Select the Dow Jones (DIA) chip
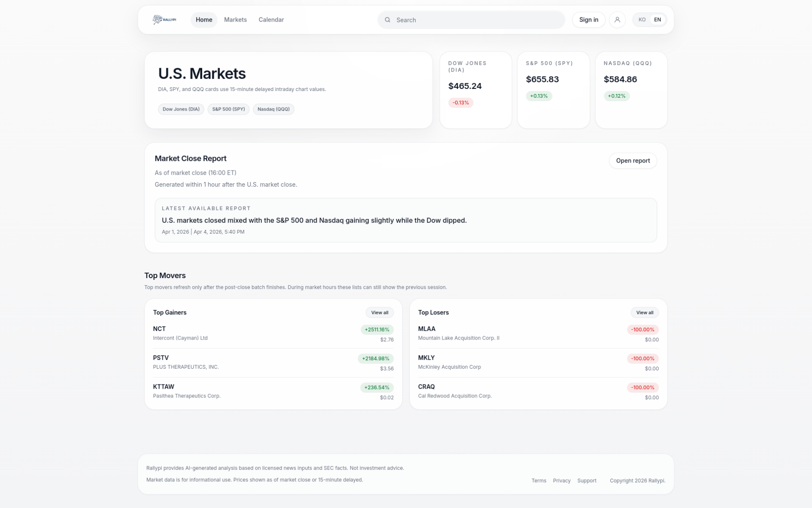812x508 pixels. click(181, 109)
